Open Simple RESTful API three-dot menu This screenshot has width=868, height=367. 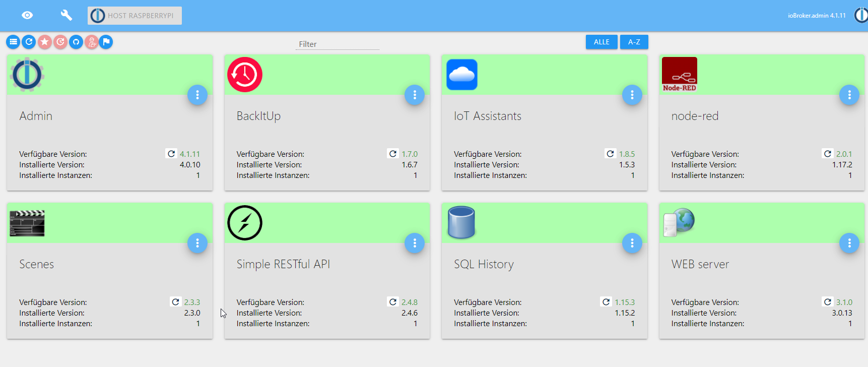[x=415, y=243]
